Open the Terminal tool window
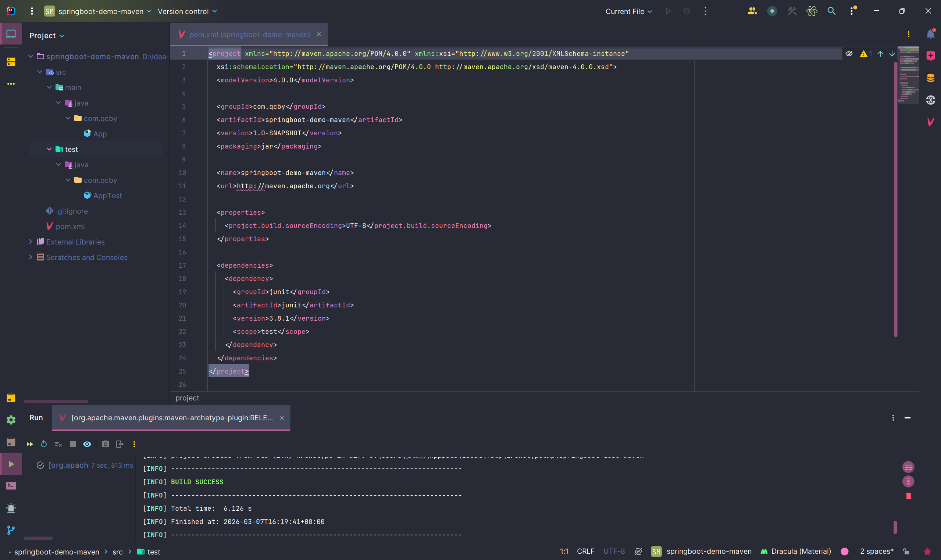The height and width of the screenshot is (560, 941). pyautogui.click(x=11, y=486)
